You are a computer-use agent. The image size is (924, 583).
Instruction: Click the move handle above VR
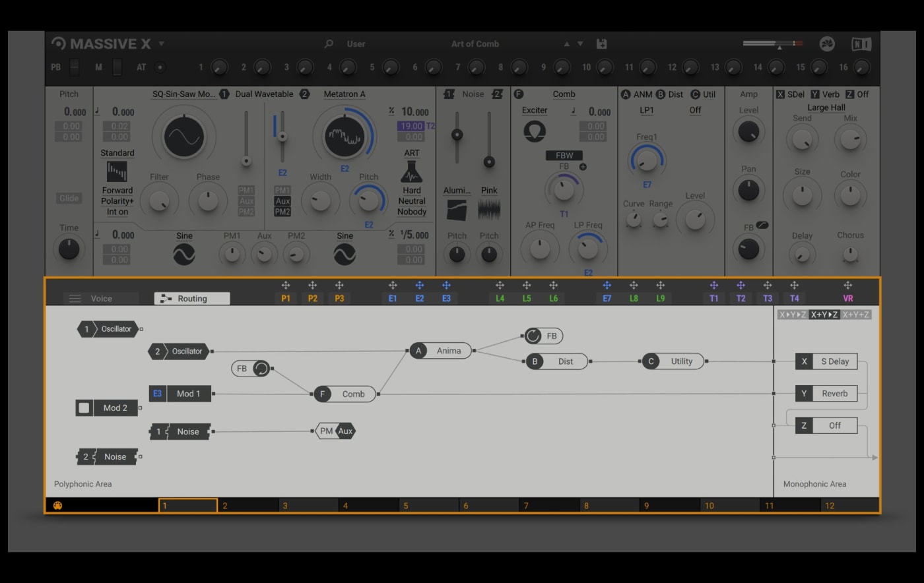[848, 286]
